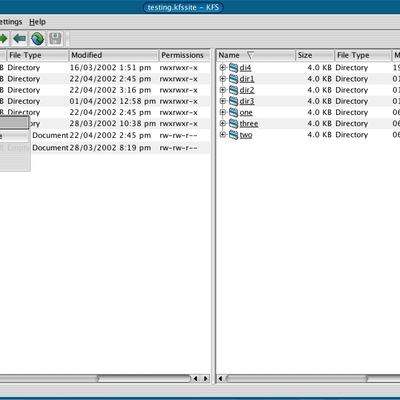Select the dir1 folder icon

click(x=233, y=79)
